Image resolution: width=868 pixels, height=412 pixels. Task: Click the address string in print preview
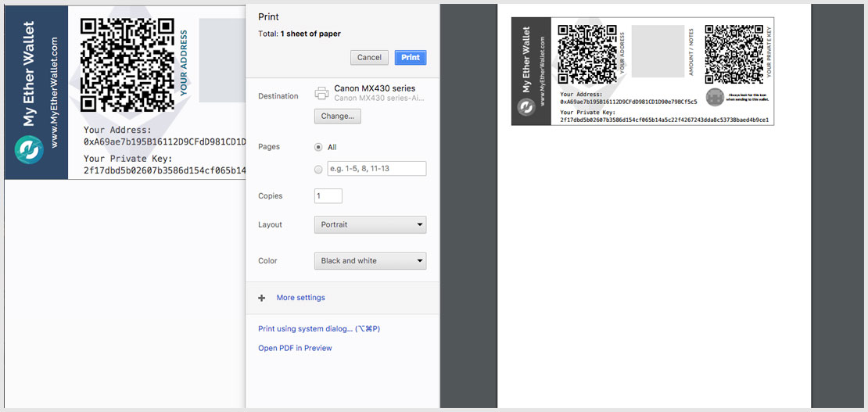click(629, 102)
